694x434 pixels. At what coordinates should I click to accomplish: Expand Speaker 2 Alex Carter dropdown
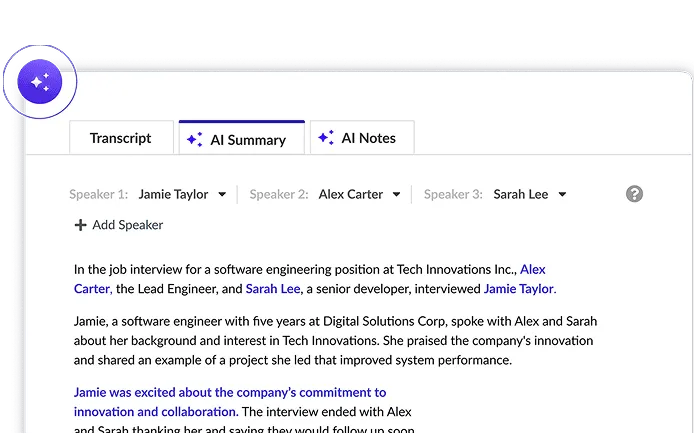click(359, 194)
